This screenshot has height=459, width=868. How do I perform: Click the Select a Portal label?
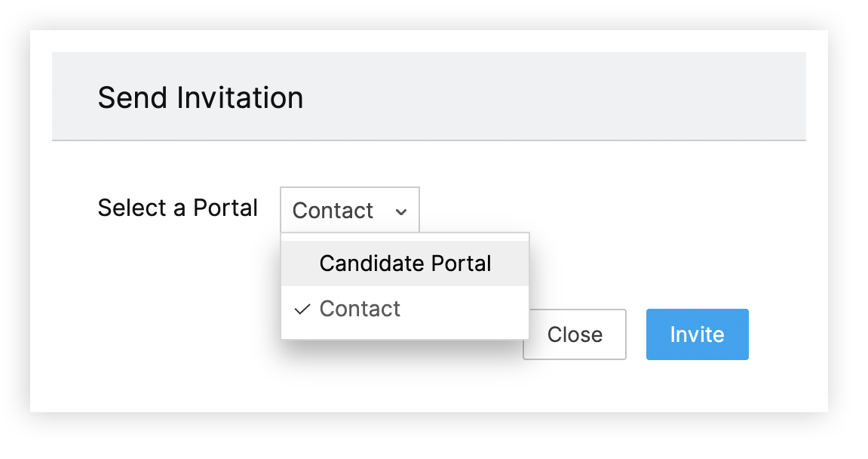pyautogui.click(x=178, y=208)
